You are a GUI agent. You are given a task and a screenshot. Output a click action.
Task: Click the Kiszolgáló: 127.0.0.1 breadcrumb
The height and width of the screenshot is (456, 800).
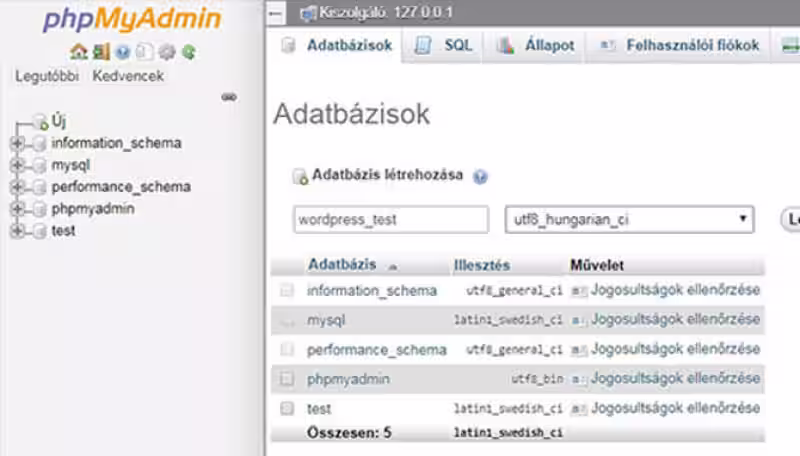[x=386, y=13]
